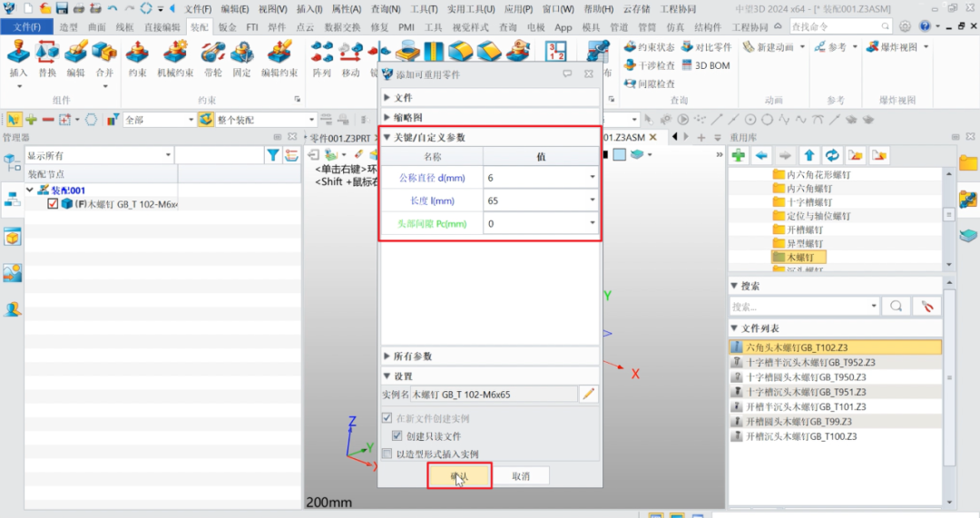Switch to the 造型 ribbon tab
The height and width of the screenshot is (518, 980).
[x=69, y=27]
